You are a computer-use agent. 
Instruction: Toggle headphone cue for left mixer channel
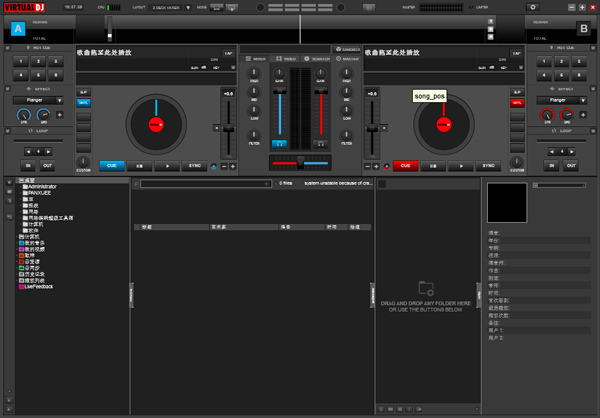point(279,144)
